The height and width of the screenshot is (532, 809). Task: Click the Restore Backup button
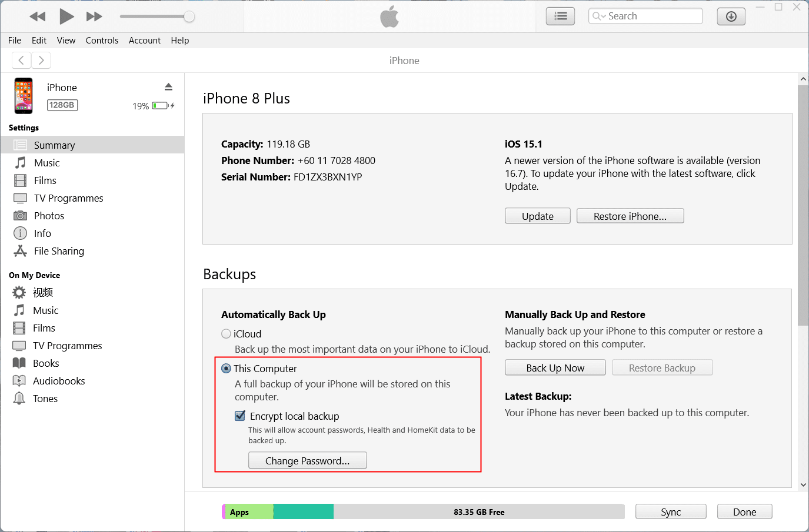662,368
